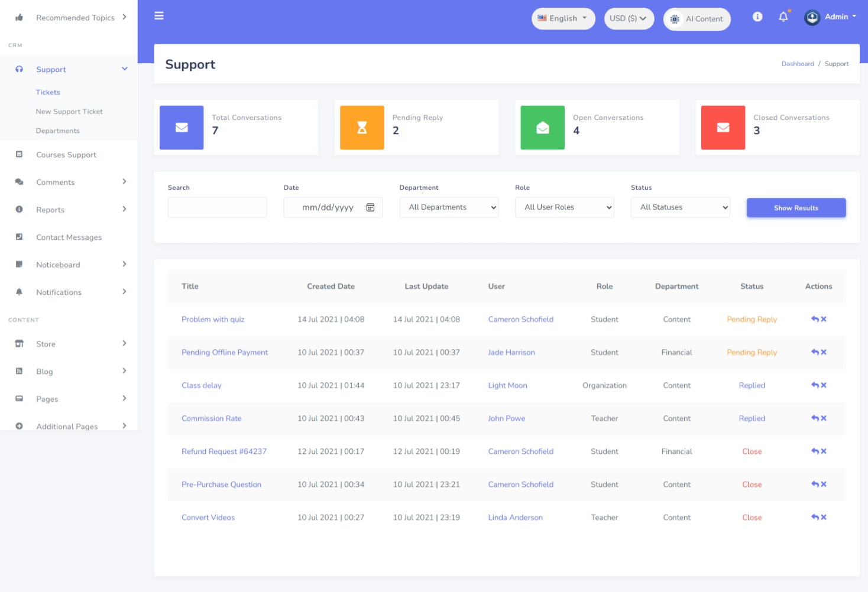Viewport: 868px width, 592px height.
Task: Expand the Recommended Topics chevron
Action: click(x=124, y=17)
